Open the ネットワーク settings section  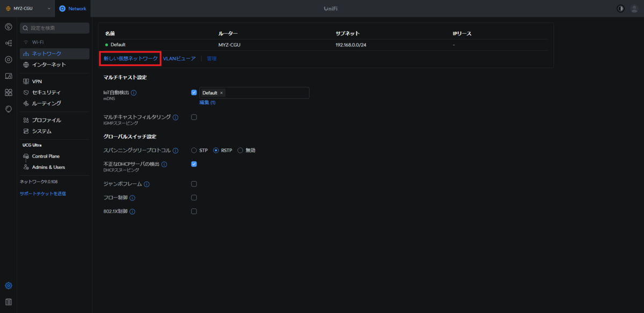(55, 54)
